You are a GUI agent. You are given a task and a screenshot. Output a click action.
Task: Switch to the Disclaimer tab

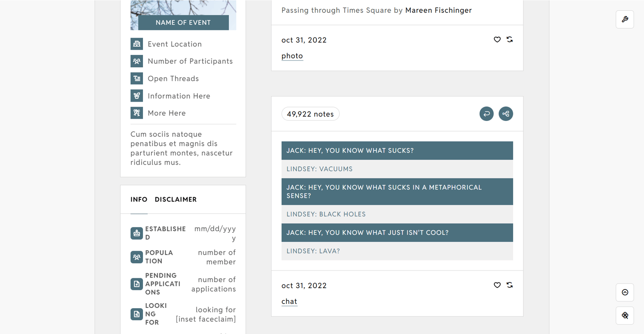[x=176, y=199]
